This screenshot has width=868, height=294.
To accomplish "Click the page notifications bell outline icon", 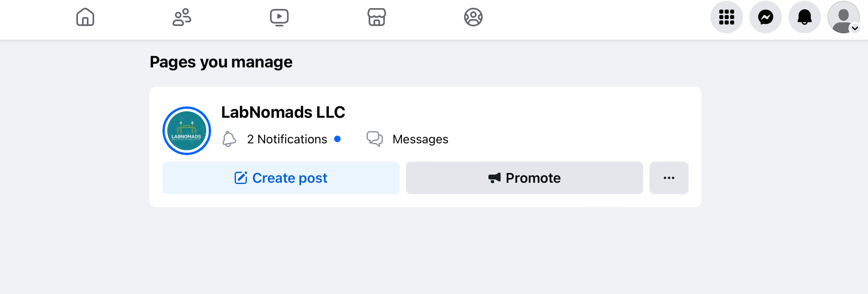I will coord(229,139).
